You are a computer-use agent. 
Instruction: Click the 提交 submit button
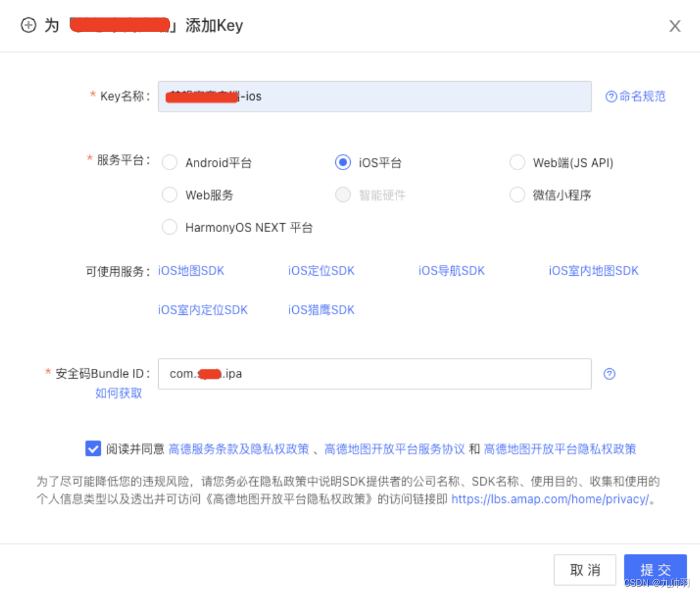coord(656,570)
